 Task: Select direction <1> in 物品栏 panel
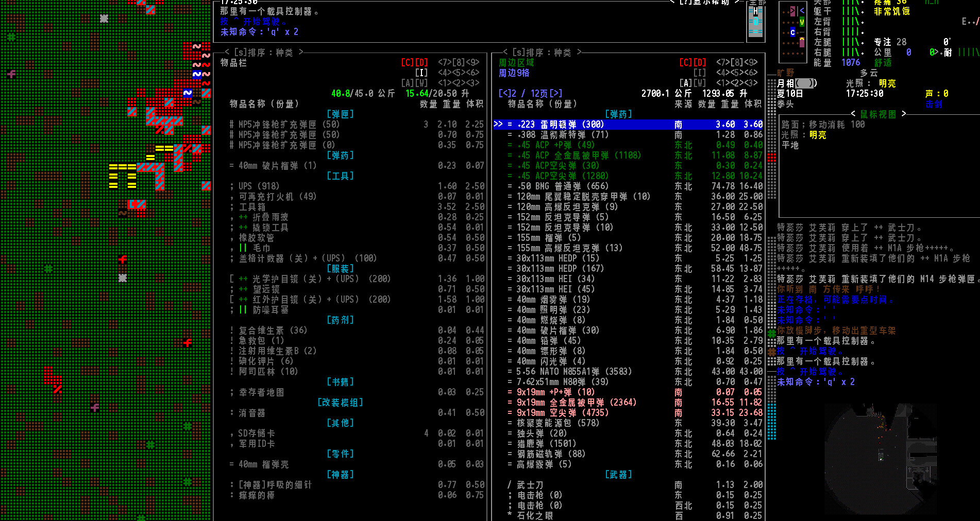click(x=445, y=83)
